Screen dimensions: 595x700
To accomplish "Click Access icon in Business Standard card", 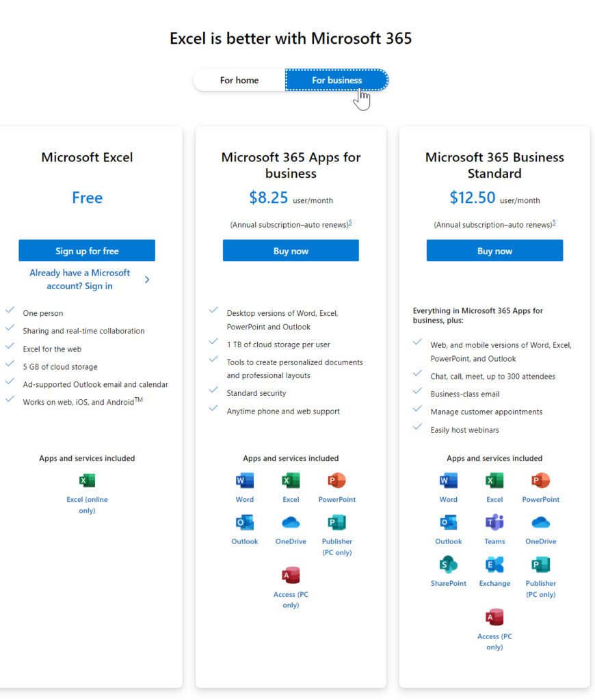I will (x=494, y=617).
